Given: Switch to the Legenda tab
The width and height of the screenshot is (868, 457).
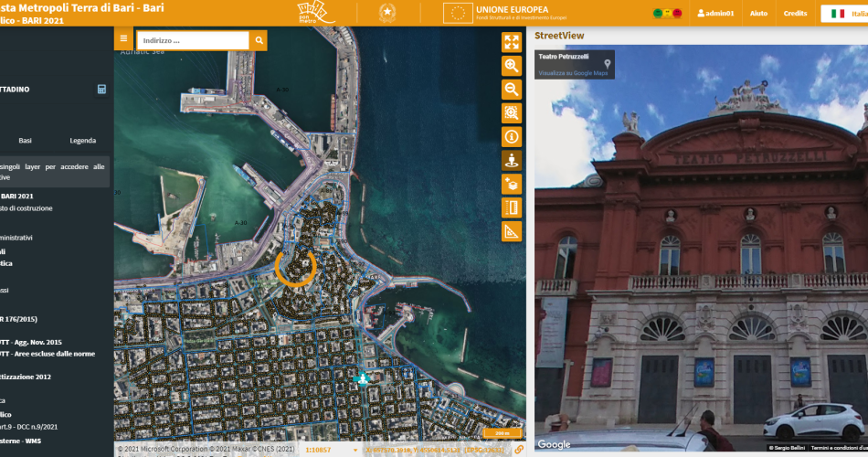Looking at the screenshot, I should pyautogui.click(x=82, y=141).
